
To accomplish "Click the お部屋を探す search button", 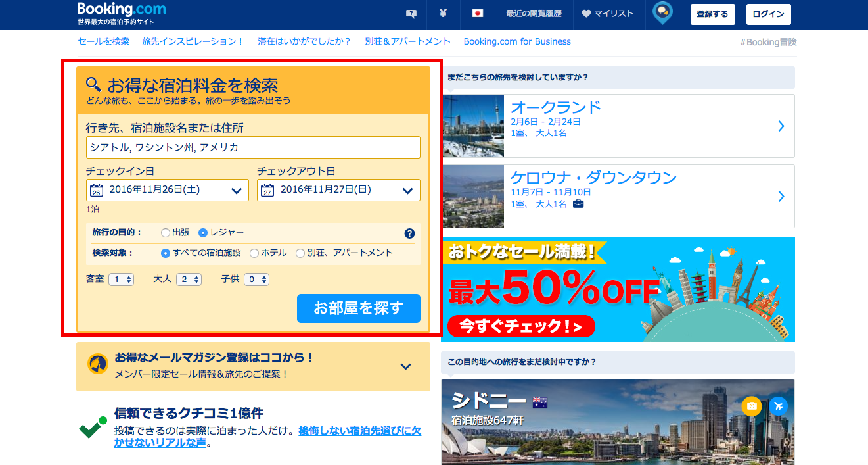I will coord(358,308).
